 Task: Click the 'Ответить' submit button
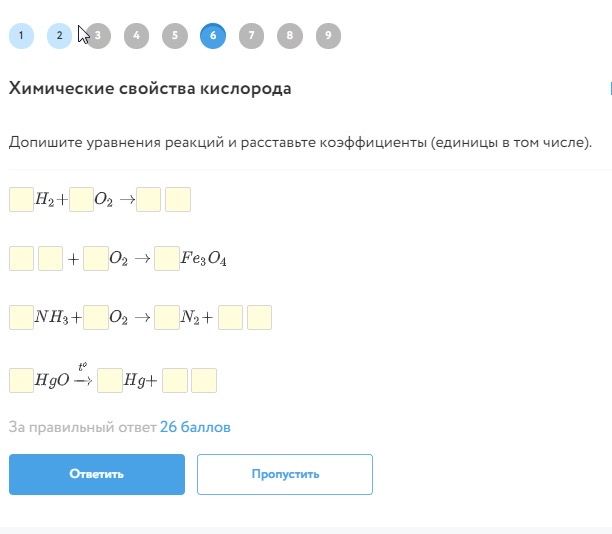(x=97, y=474)
